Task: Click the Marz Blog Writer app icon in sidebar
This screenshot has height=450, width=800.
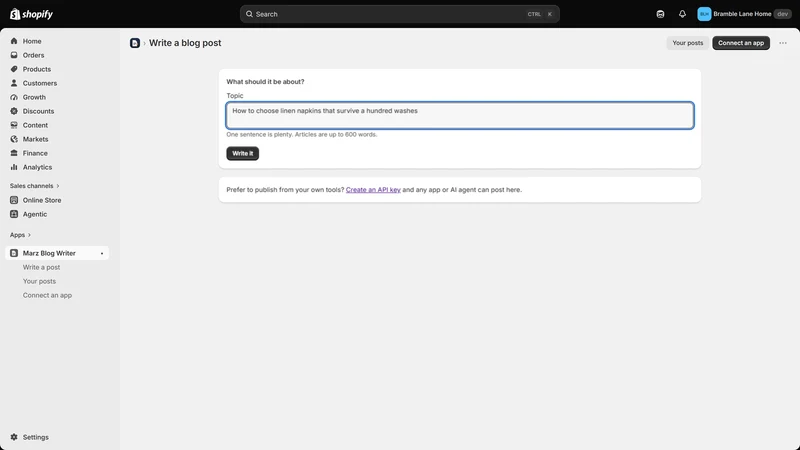Action: (x=14, y=253)
